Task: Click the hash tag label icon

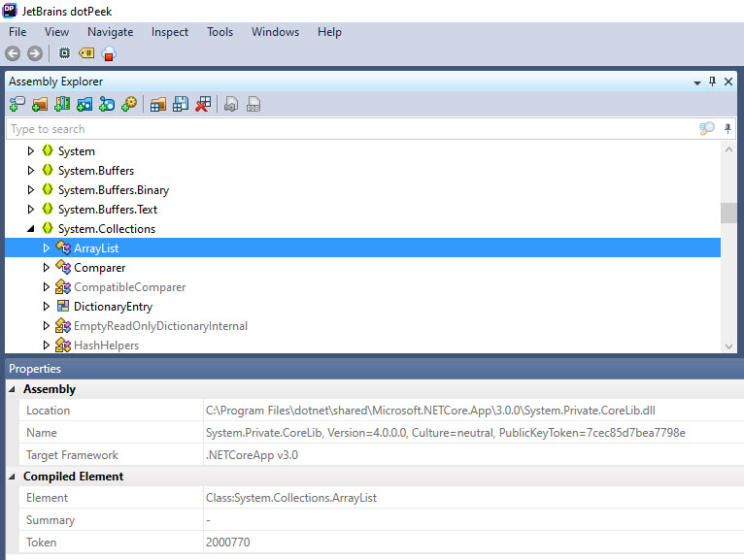Action: [86, 53]
